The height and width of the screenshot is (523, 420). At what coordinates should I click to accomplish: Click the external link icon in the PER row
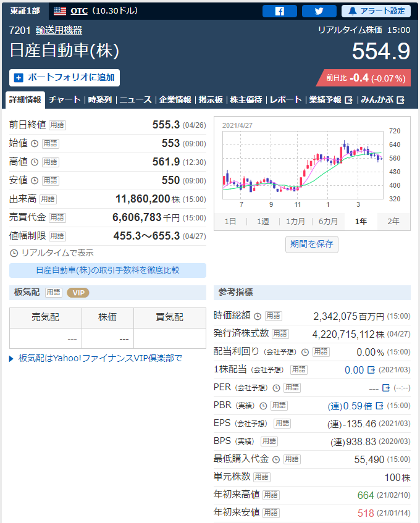coord(385,388)
